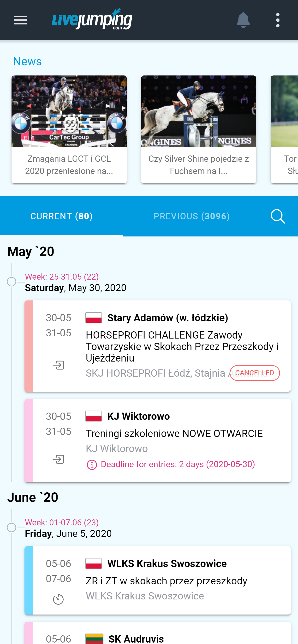The width and height of the screenshot is (298, 644).
Task: Open the hamburger navigation menu
Action: coord(20,20)
